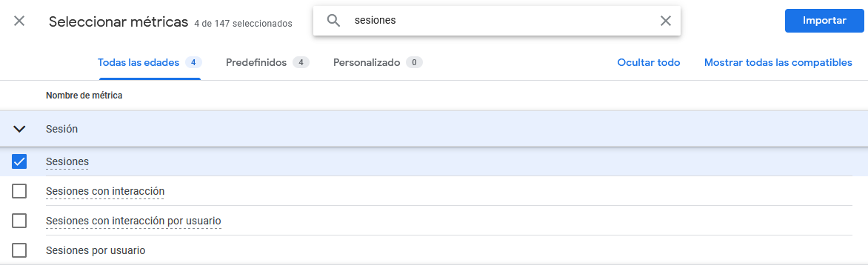Focus the search field containing 'sesiones'
The height and width of the screenshot is (274, 868).
(x=498, y=21)
